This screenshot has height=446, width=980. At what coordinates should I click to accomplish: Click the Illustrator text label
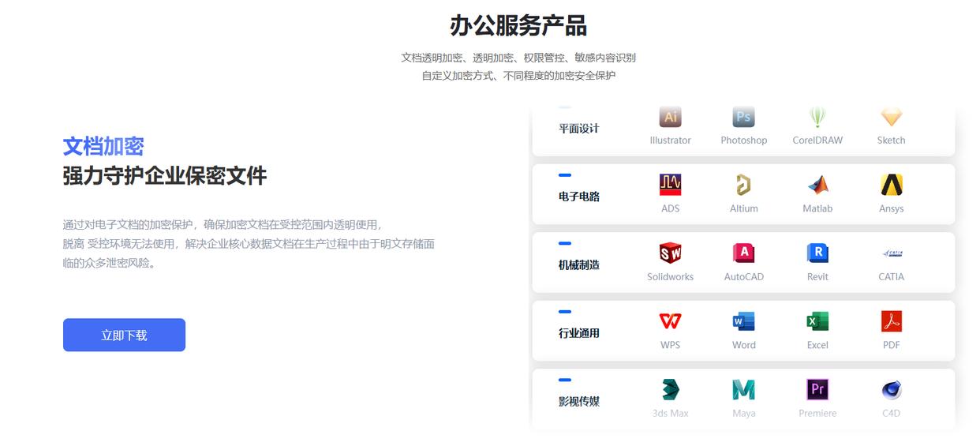(x=670, y=141)
